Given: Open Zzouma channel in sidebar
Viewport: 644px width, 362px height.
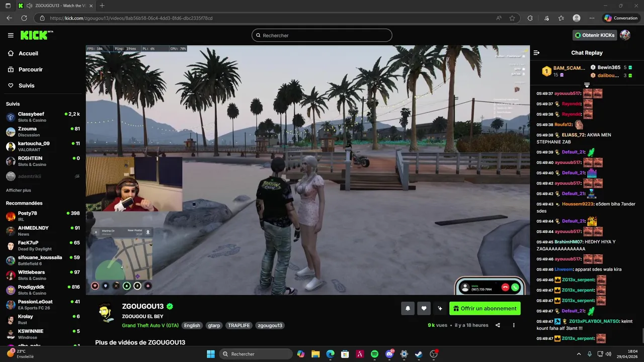Looking at the screenshot, I should pyautogui.click(x=43, y=132).
